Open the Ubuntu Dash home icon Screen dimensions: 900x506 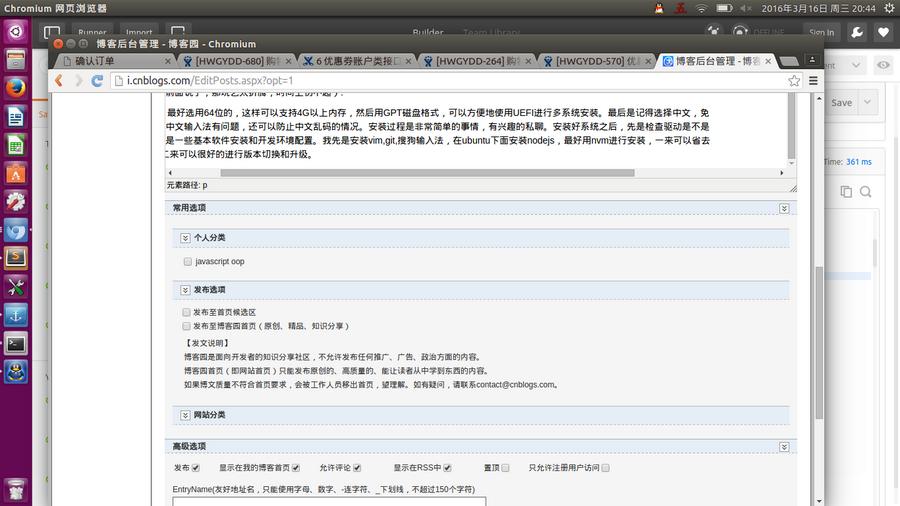15,31
